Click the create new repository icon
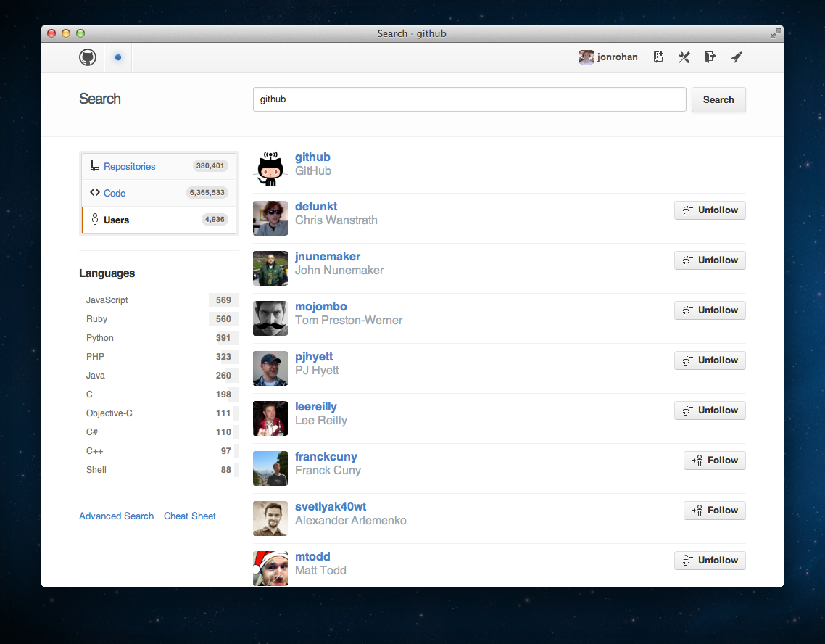825x644 pixels. (658, 57)
